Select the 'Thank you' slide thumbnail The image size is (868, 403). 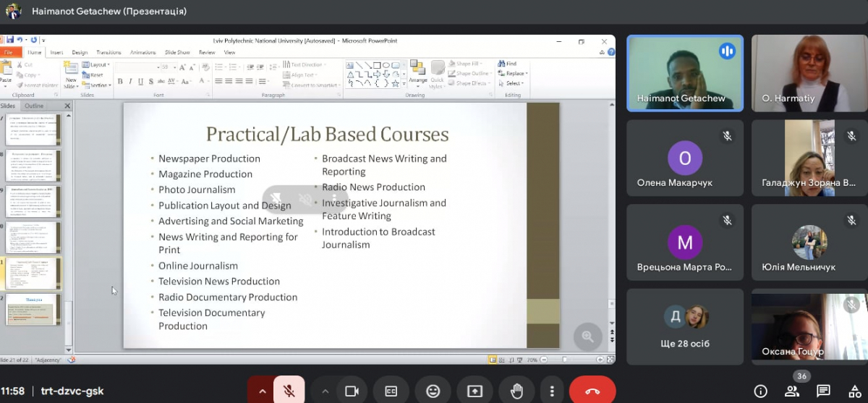pos(35,309)
